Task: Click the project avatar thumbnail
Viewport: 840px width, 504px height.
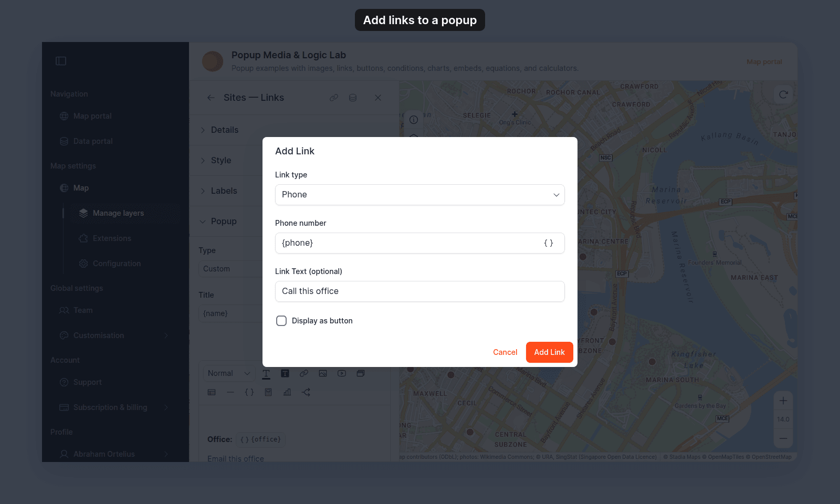Action: tap(213, 61)
